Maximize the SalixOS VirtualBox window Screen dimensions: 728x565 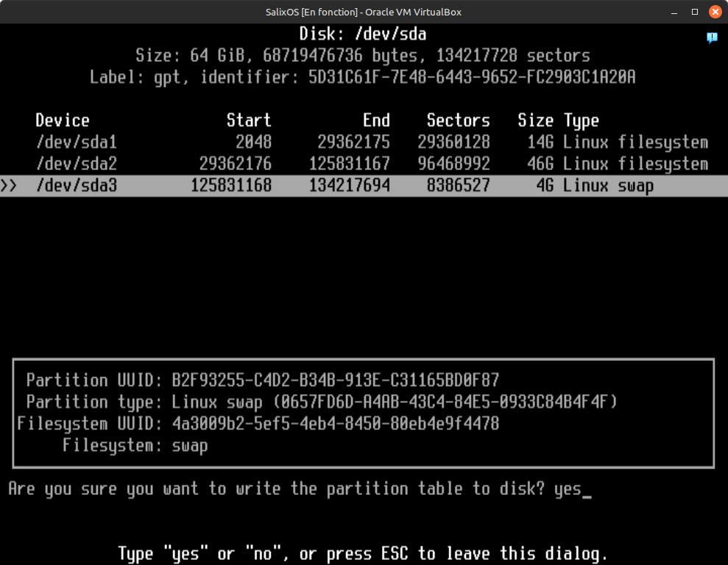point(694,12)
